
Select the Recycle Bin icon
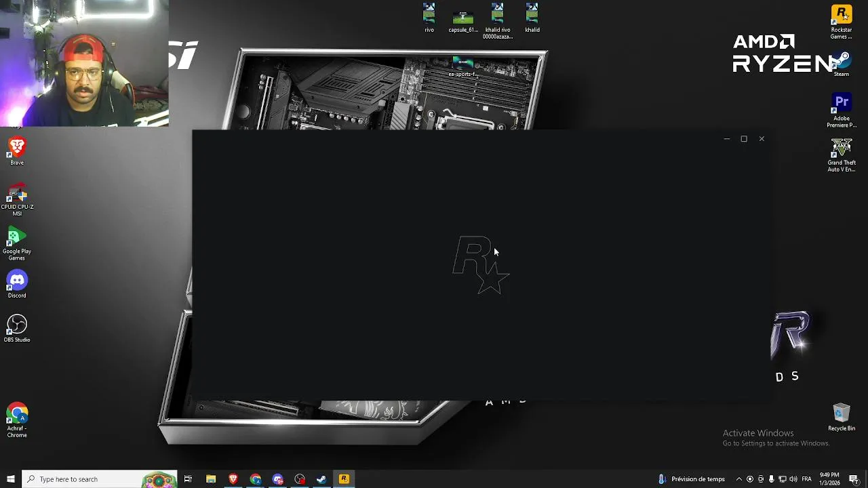[x=842, y=417]
